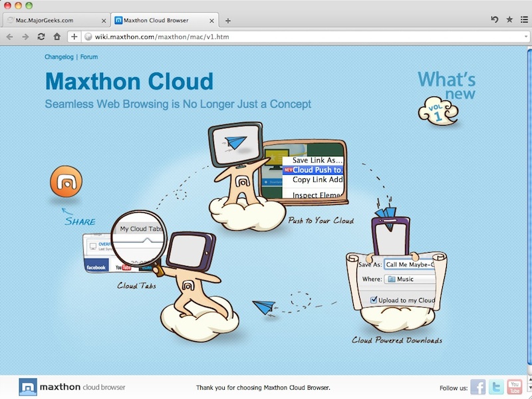Screen dimensions: 532x399
Task: Select Cloud Push to in context menu
Action: point(316,170)
